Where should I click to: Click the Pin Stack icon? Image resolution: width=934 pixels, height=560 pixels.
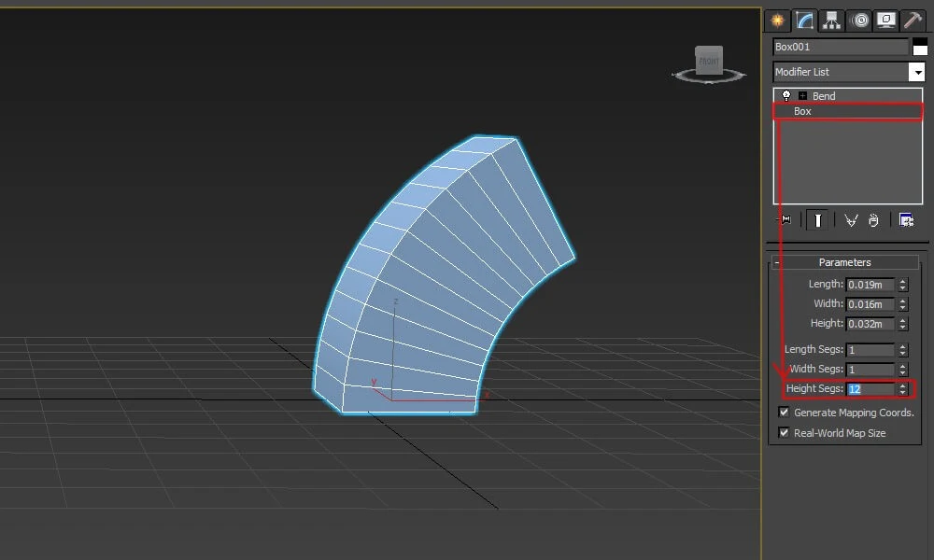(x=785, y=220)
